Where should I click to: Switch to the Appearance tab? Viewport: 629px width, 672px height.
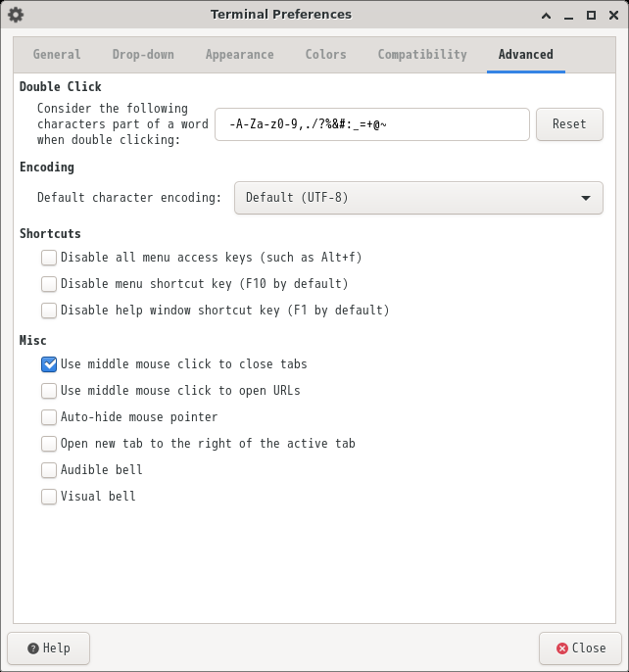point(240,55)
